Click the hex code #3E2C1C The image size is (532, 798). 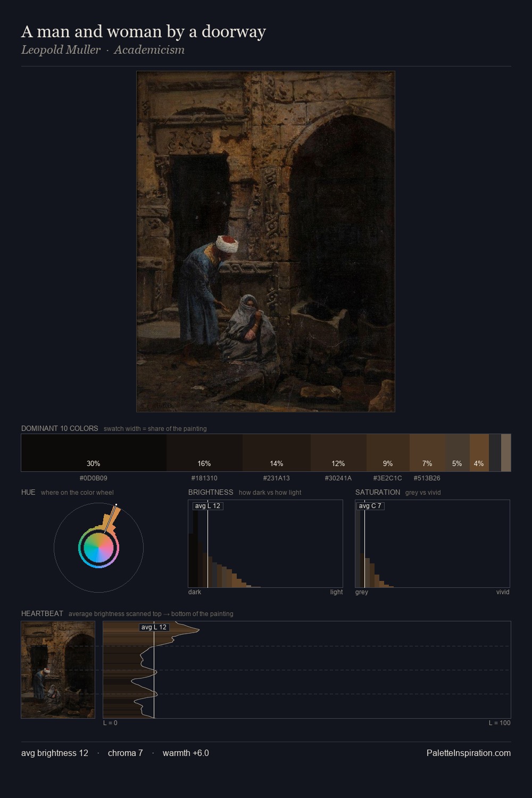[x=388, y=478]
